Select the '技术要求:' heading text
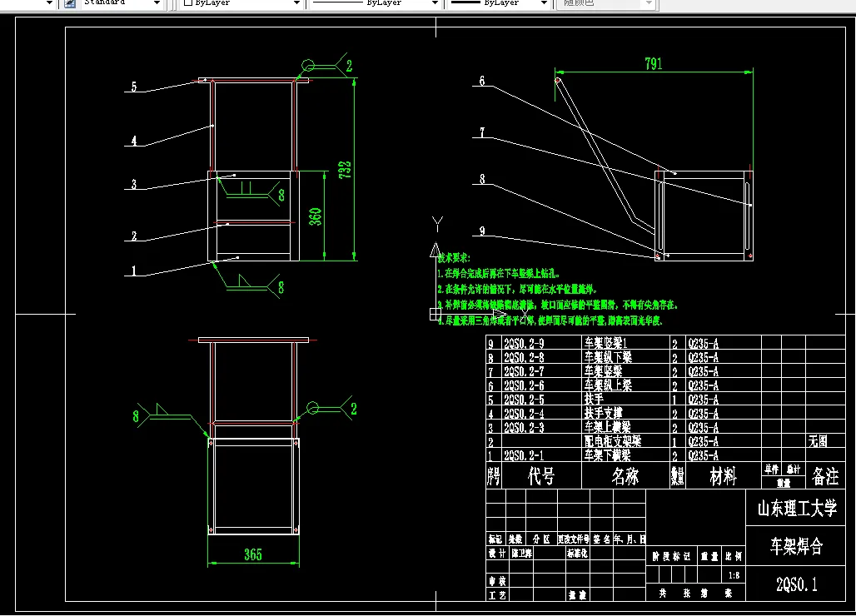Viewport: 856px width, 616px height. [453, 257]
